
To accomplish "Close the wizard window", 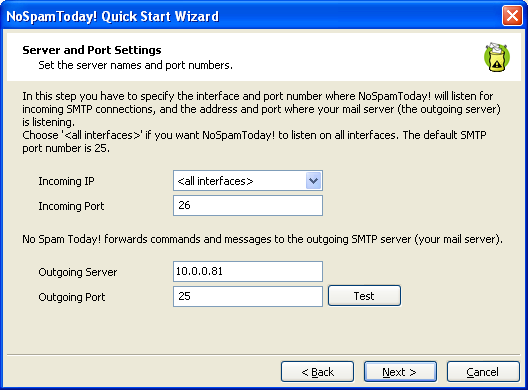I will pos(512,15).
